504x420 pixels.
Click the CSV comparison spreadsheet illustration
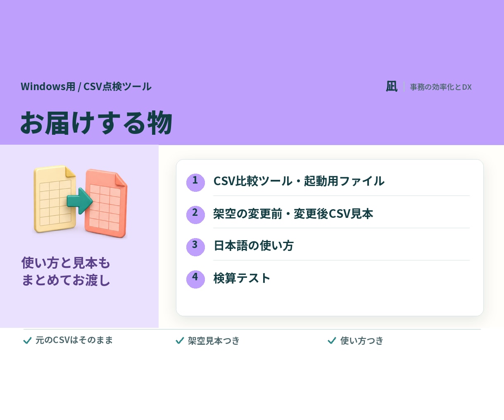tap(81, 202)
